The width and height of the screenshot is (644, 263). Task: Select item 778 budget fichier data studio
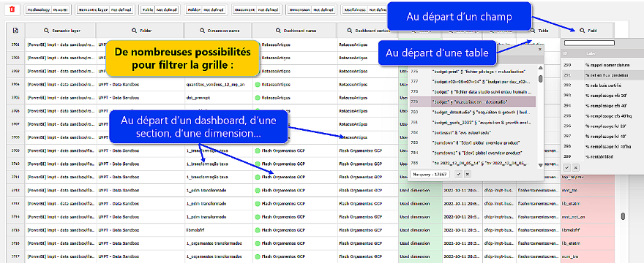coord(472,91)
